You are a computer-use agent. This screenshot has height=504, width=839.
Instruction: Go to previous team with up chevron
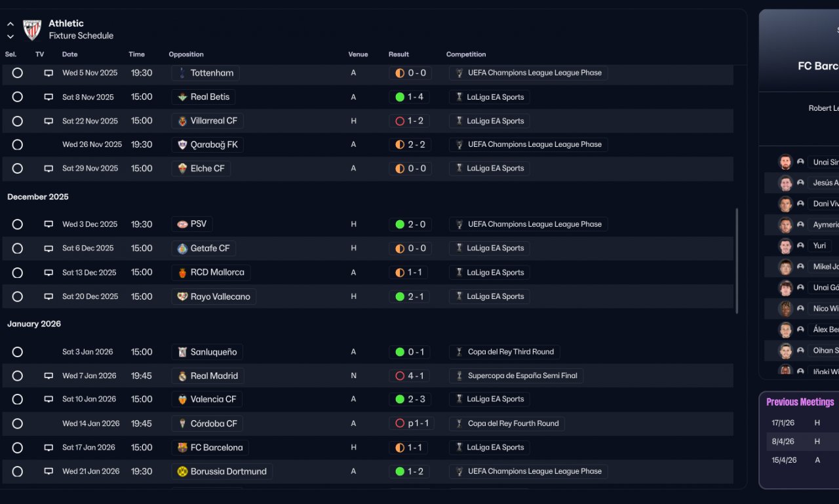click(10, 24)
